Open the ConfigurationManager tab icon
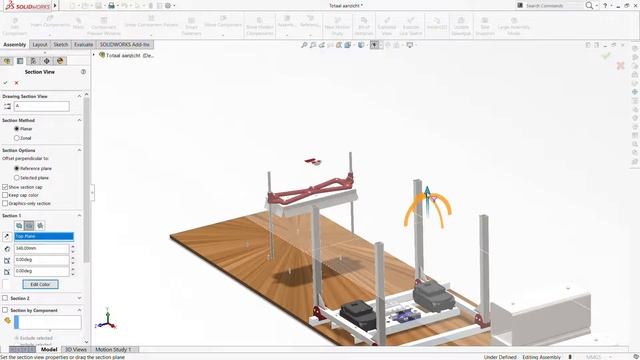This screenshot has width=640, height=360. (x=33, y=61)
